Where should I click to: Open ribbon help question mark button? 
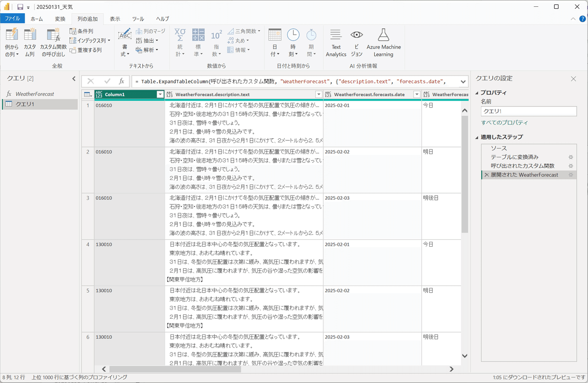click(x=583, y=19)
